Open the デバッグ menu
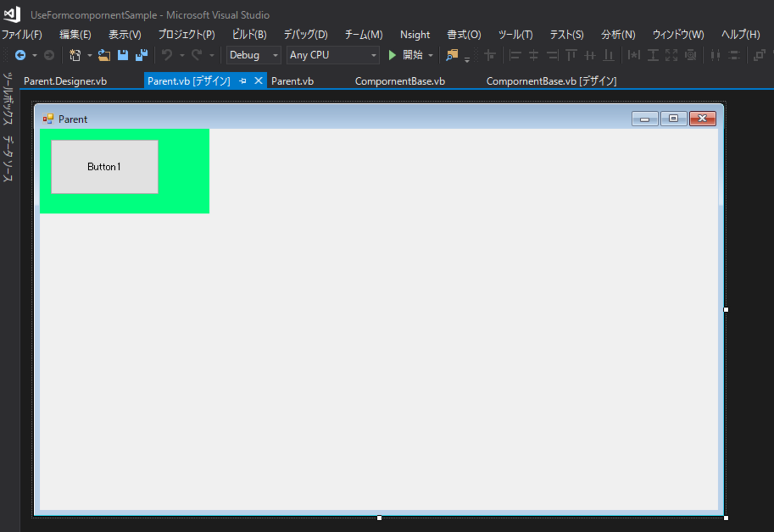 click(305, 35)
